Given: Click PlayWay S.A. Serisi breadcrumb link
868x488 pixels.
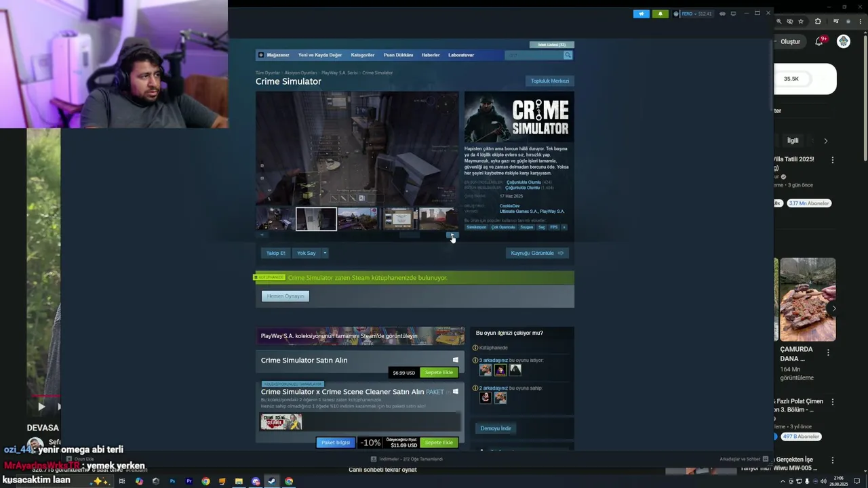Looking at the screenshot, I should point(339,73).
